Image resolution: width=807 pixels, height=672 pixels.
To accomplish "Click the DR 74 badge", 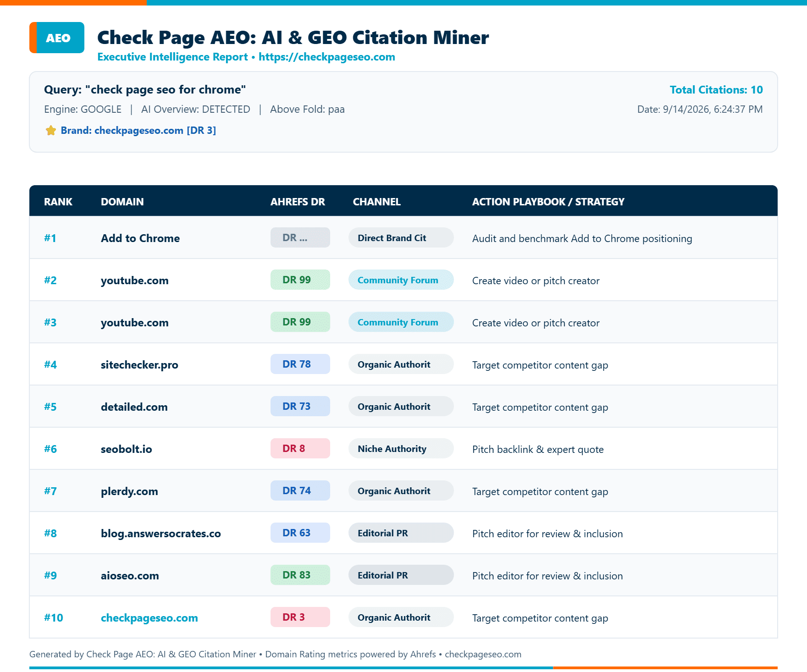I will tap(300, 490).
